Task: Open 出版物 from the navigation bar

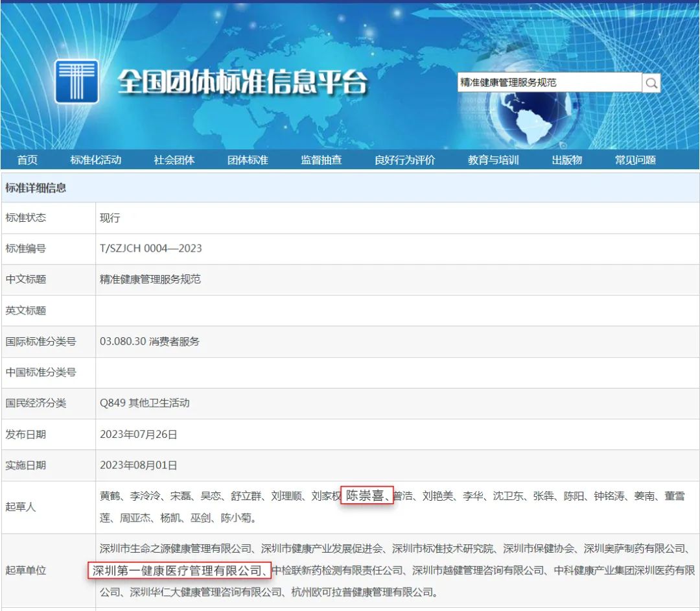Action: [566, 160]
